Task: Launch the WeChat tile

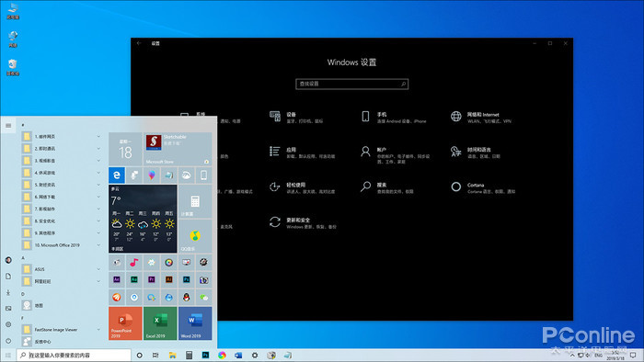Action: tap(203, 297)
